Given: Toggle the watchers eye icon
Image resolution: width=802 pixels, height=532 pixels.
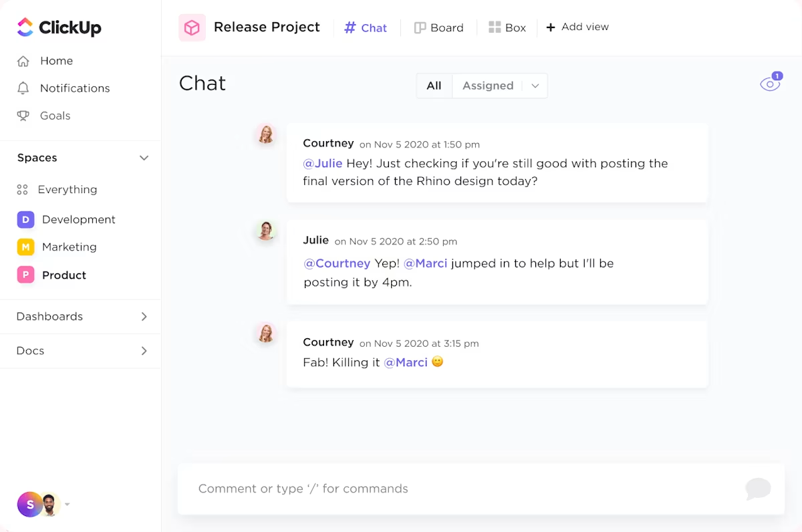Looking at the screenshot, I should (770, 85).
